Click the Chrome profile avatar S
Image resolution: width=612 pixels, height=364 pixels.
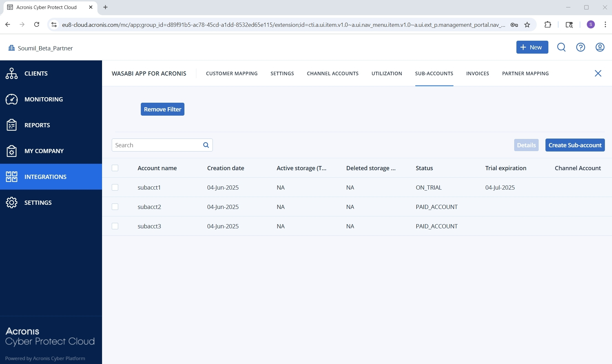click(591, 25)
